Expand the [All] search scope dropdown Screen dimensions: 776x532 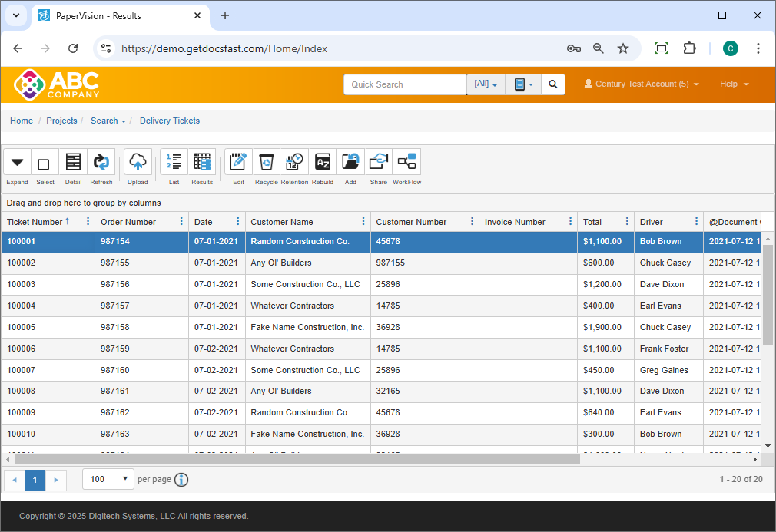pyautogui.click(x=486, y=84)
